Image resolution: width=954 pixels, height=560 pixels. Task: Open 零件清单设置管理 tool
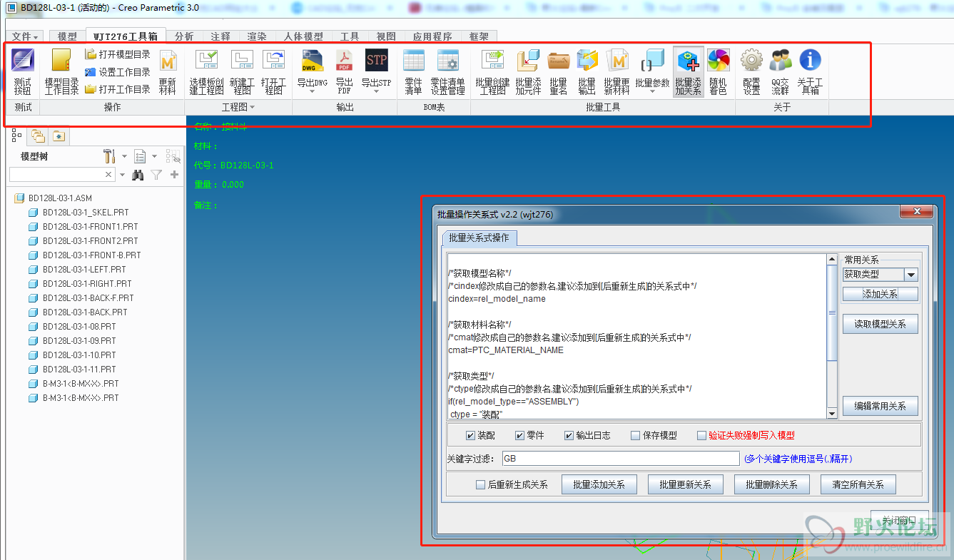tap(448, 71)
